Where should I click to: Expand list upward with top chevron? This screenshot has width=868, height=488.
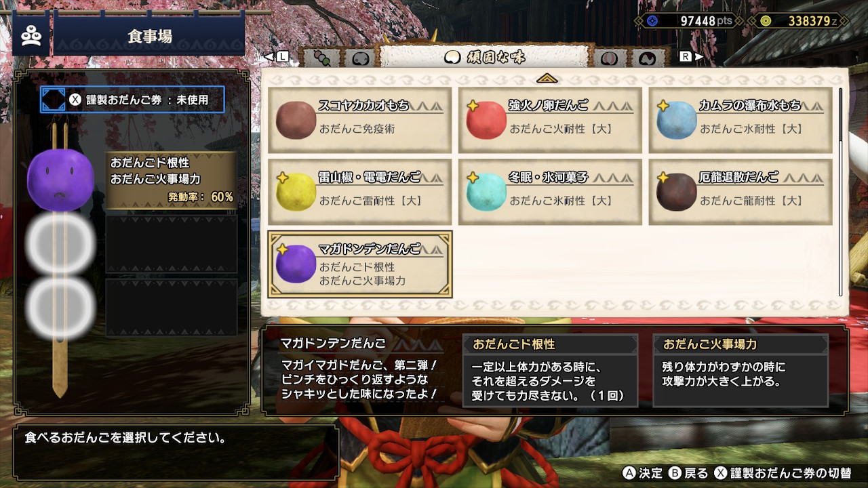tap(547, 79)
